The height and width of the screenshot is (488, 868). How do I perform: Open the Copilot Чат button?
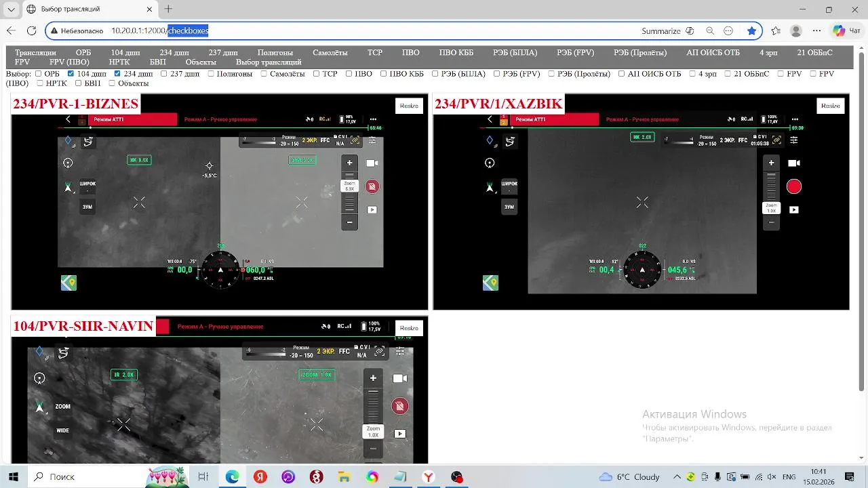coord(847,30)
